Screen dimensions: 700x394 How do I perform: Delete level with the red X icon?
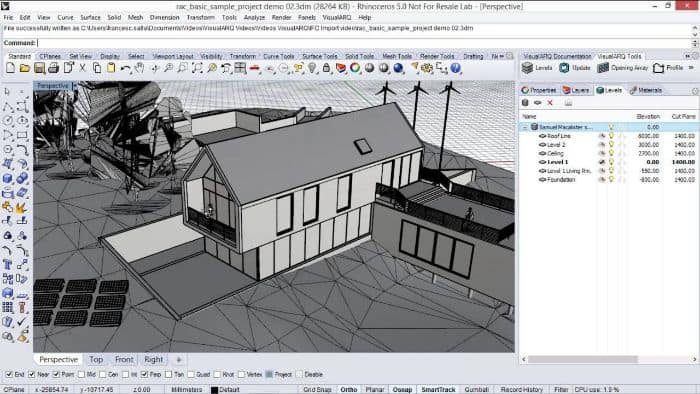[550, 103]
